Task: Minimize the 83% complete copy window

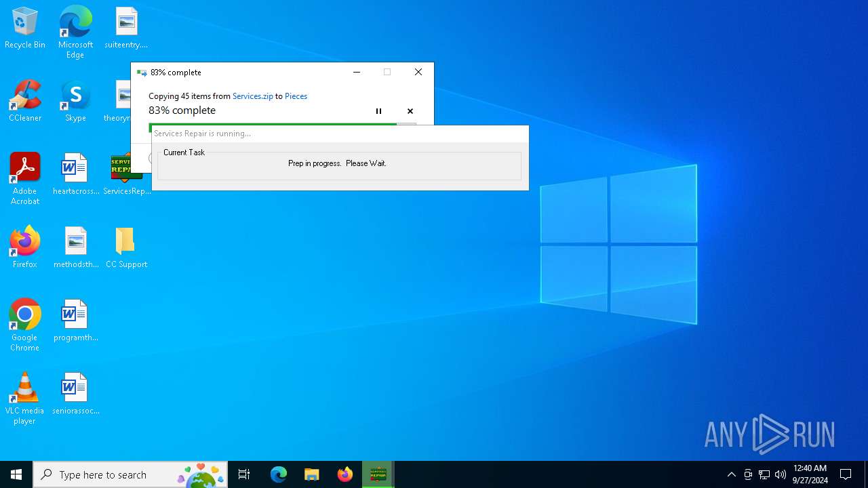Action: click(357, 73)
